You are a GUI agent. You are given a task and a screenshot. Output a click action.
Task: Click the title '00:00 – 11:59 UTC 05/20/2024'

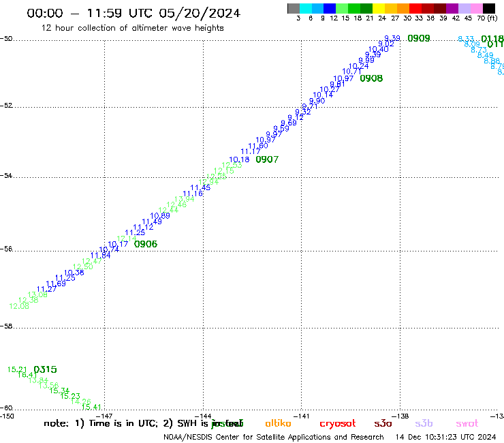(133, 14)
